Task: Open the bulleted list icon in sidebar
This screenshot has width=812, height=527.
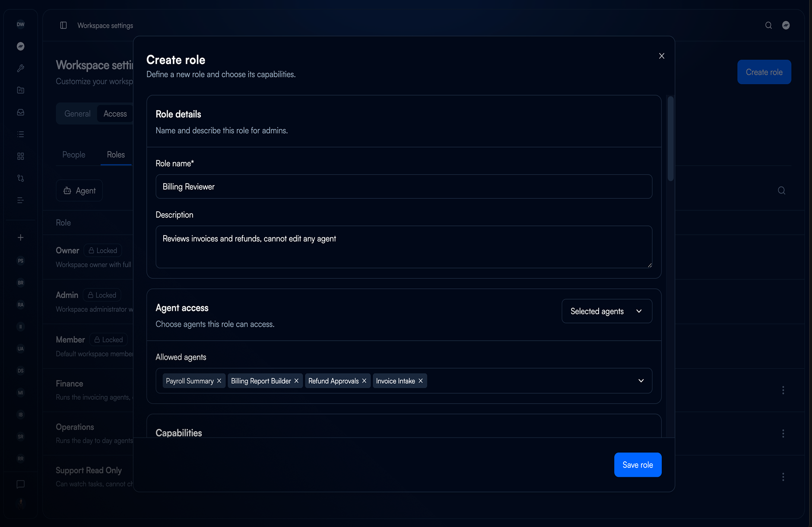Action: click(x=21, y=134)
